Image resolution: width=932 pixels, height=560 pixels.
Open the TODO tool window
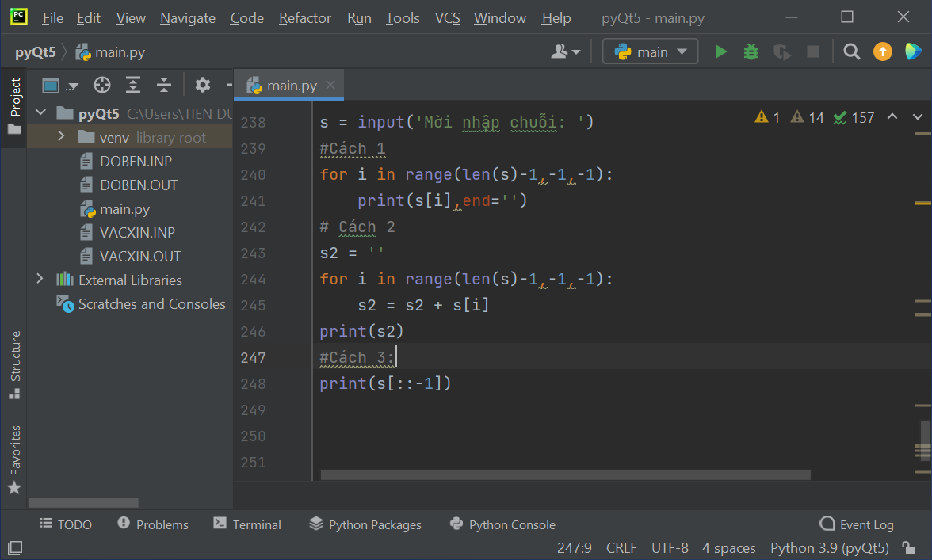(65, 524)
